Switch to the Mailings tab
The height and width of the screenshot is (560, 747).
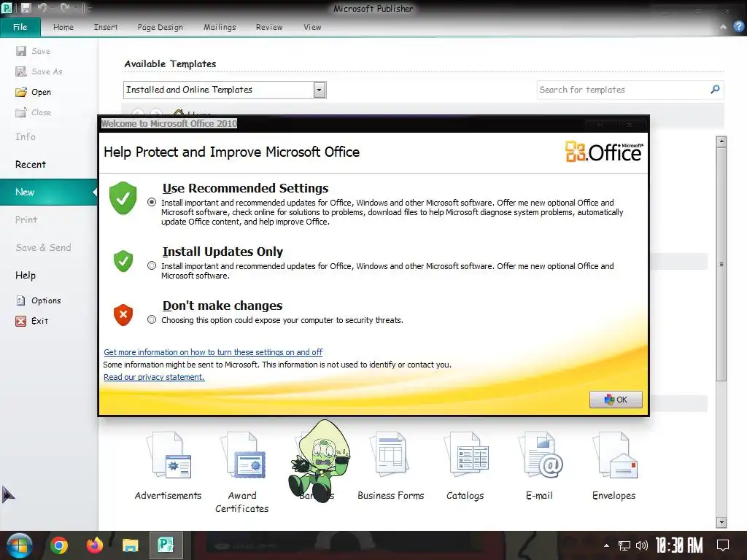[220, 27]
